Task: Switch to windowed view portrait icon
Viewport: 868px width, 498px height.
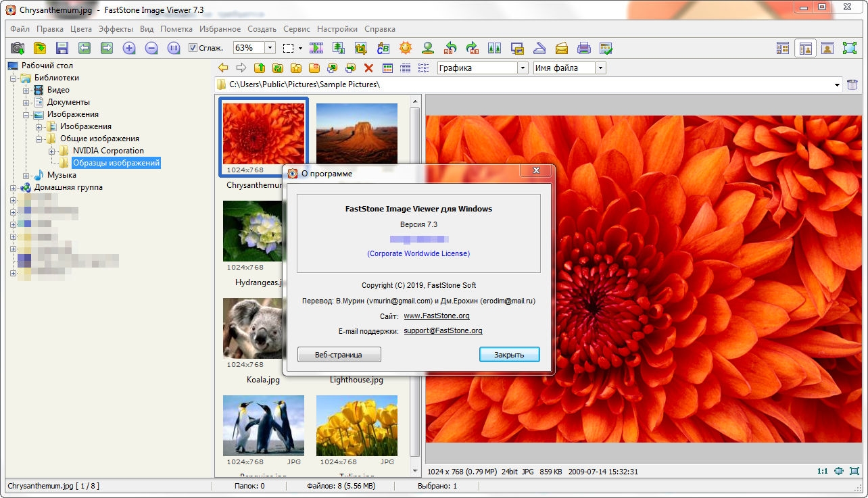Action: (x=827, y=48)
